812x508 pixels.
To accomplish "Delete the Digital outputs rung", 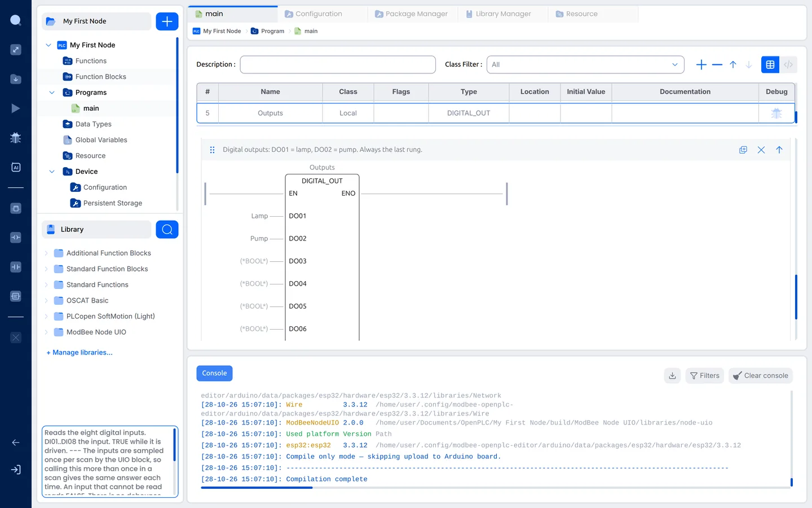I will 761,150.
